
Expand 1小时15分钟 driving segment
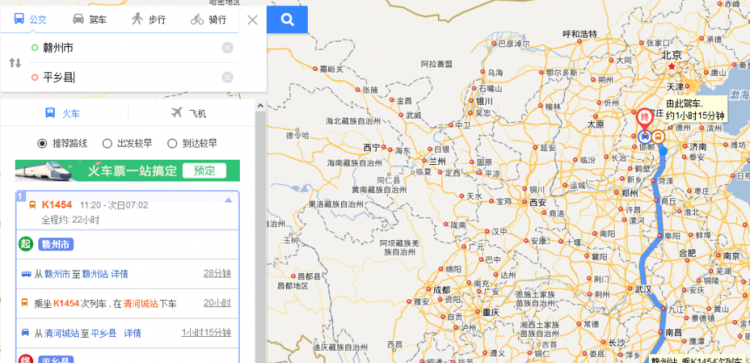coord(206,332)
